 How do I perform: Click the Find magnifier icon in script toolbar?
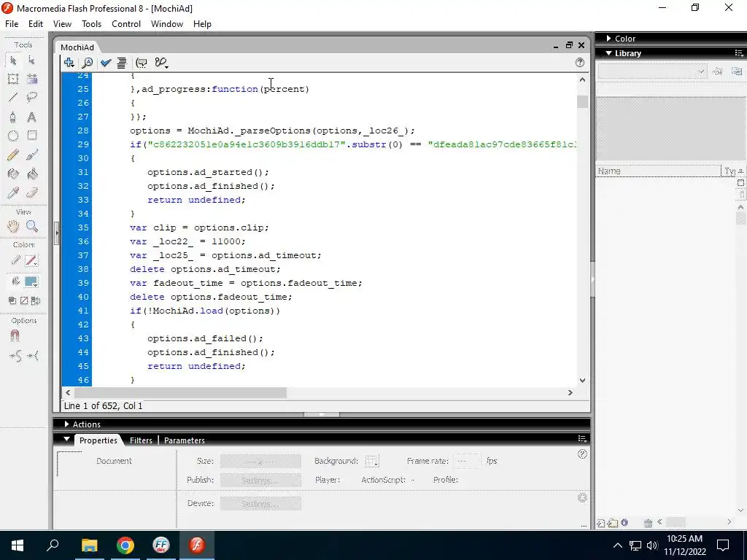coord(88,63)
